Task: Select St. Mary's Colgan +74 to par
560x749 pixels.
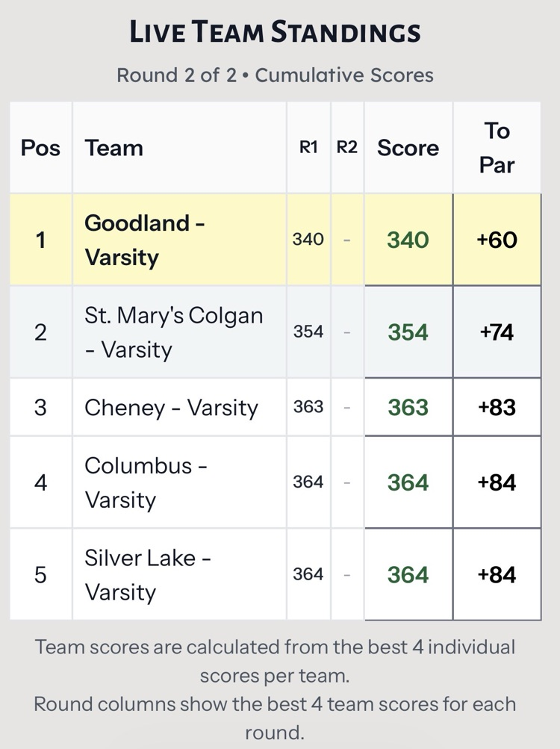Action: (x=497, y=332)
